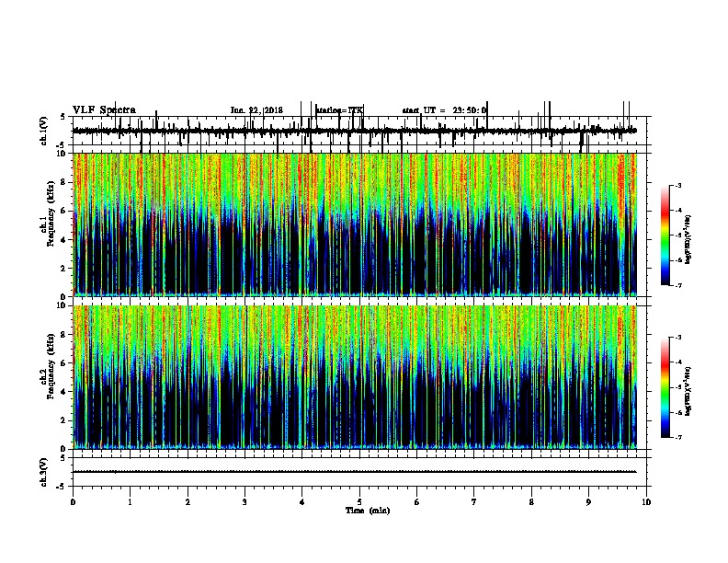The image size is (728, 563).
Task: Click tick label '4' on the time axis
Action: pos(302,502)
